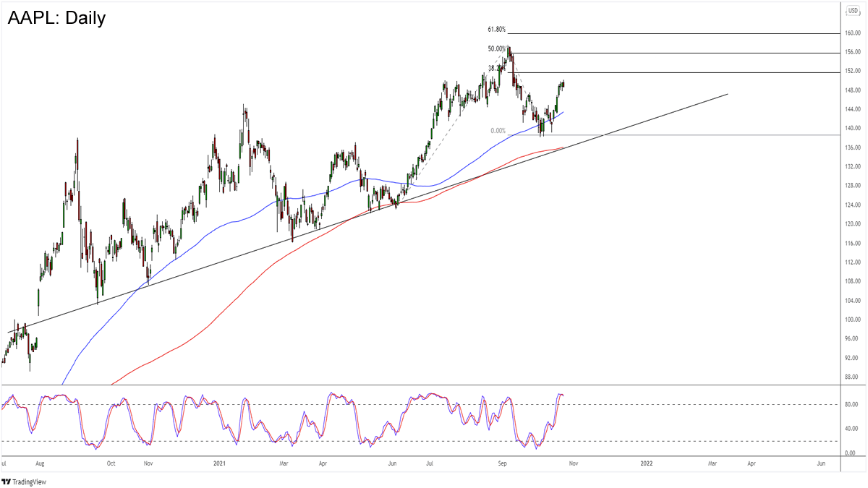This screenshot has width=868, height=488.
Task: Click the 124.00 price axis label
Action: 853,205
